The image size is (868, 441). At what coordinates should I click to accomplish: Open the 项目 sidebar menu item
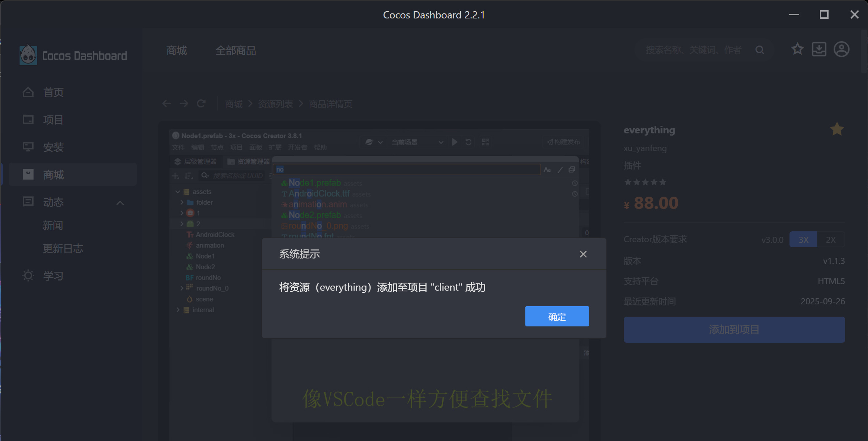point(54,120)
